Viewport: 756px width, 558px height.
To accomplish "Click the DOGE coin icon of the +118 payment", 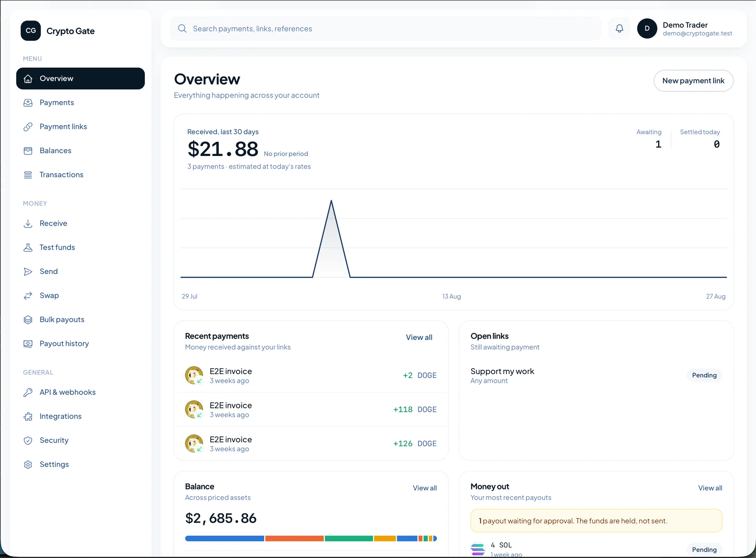I will pyautogui.click(x=194, y=409).
